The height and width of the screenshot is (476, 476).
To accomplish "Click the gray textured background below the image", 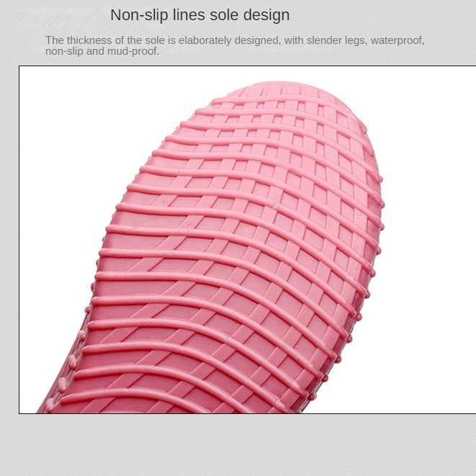I will [x=238, y=445].
